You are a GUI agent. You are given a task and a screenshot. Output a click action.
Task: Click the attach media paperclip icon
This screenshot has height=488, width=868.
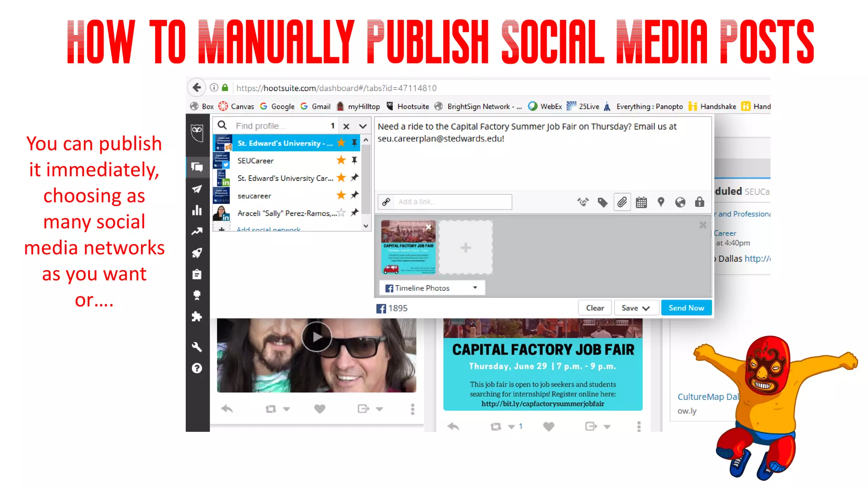coord(622,202)
